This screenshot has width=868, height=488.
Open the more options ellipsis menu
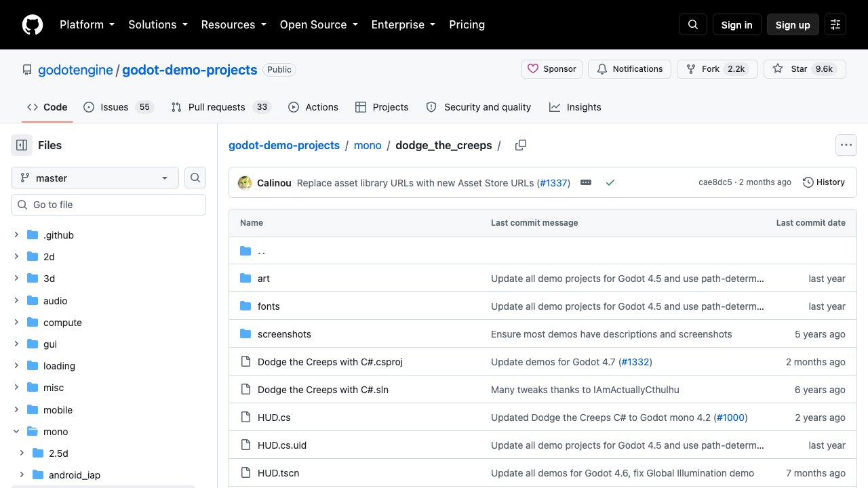point(846,145)
